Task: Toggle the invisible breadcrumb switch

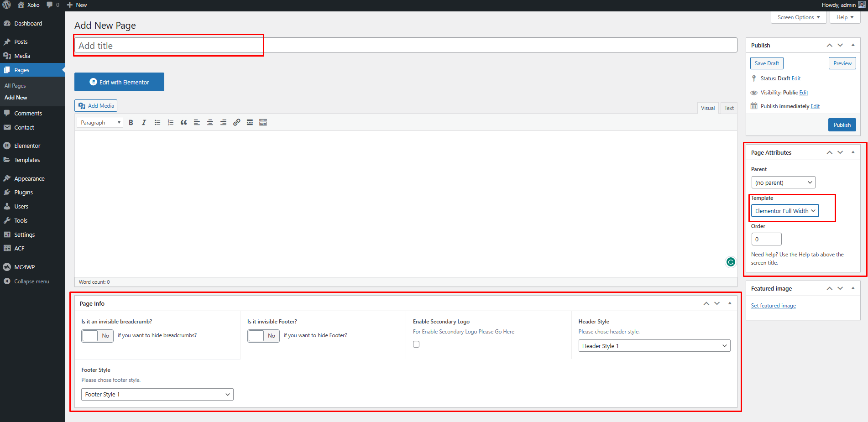Action: [x=97, y=336]
